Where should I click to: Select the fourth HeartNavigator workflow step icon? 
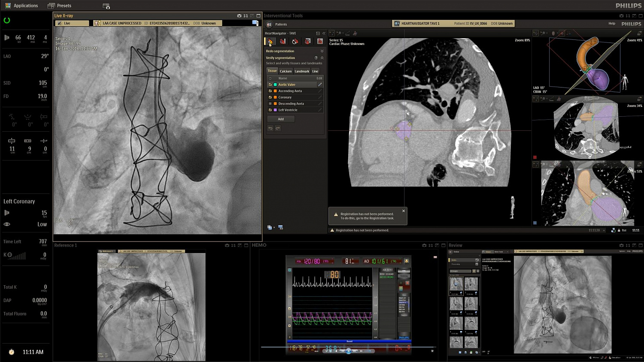pyautogui.click(x=307, y=41)
